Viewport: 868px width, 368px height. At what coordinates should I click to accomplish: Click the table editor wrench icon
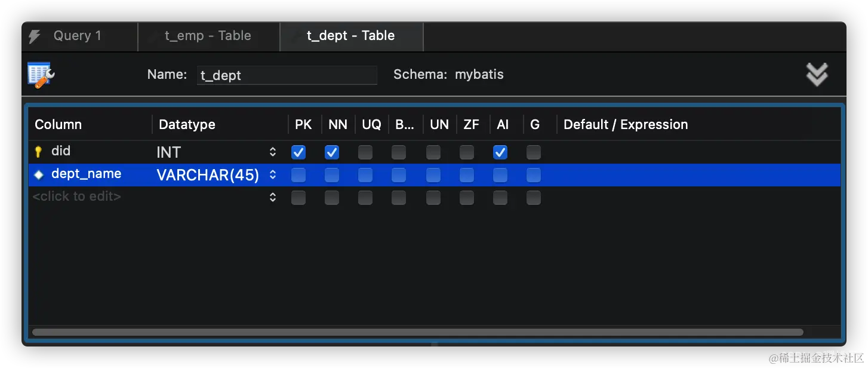click(x=41, y=75)
